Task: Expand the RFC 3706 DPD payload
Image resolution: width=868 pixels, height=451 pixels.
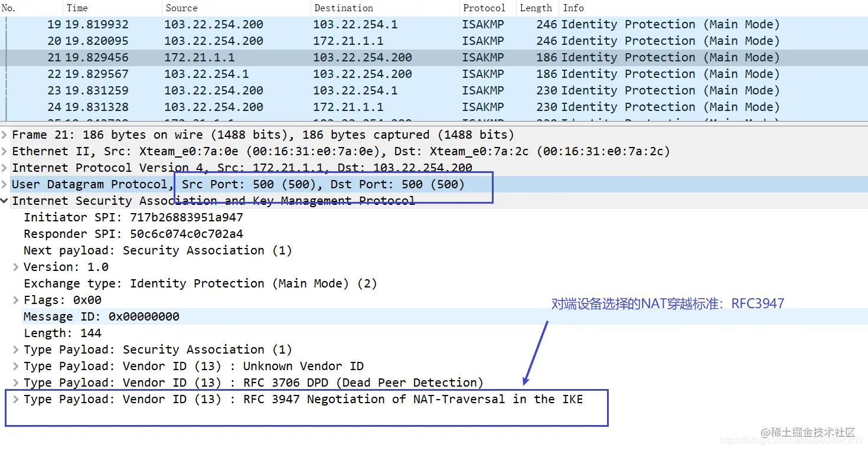Action: (x=17, y=383)
